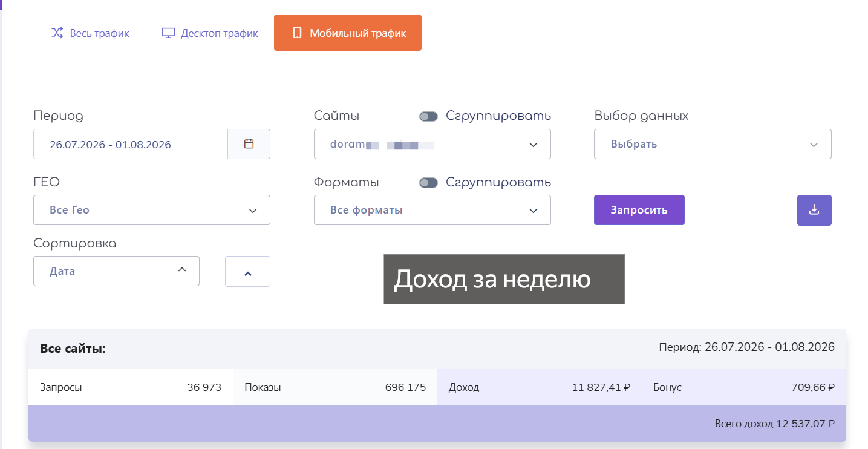Screen dimensions: 868x449
Task: Switch to the Десктоп трафик tab
Action: [210, 33]
